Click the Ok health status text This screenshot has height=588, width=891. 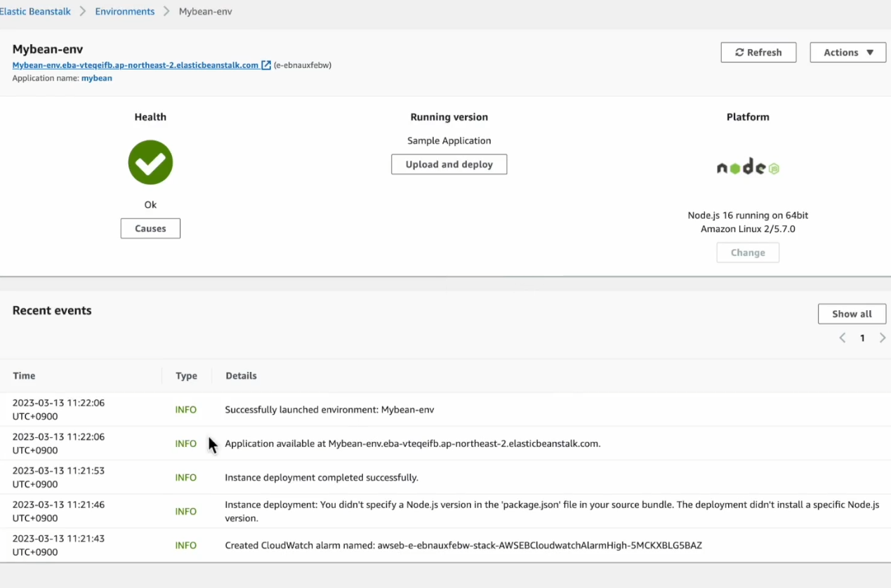tap(150, 205)
